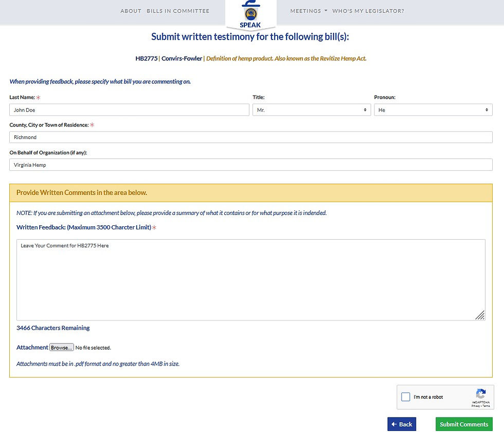Open Bills in Committee
504x432 pixels.
pyautogui.click(x=178, y=11)
